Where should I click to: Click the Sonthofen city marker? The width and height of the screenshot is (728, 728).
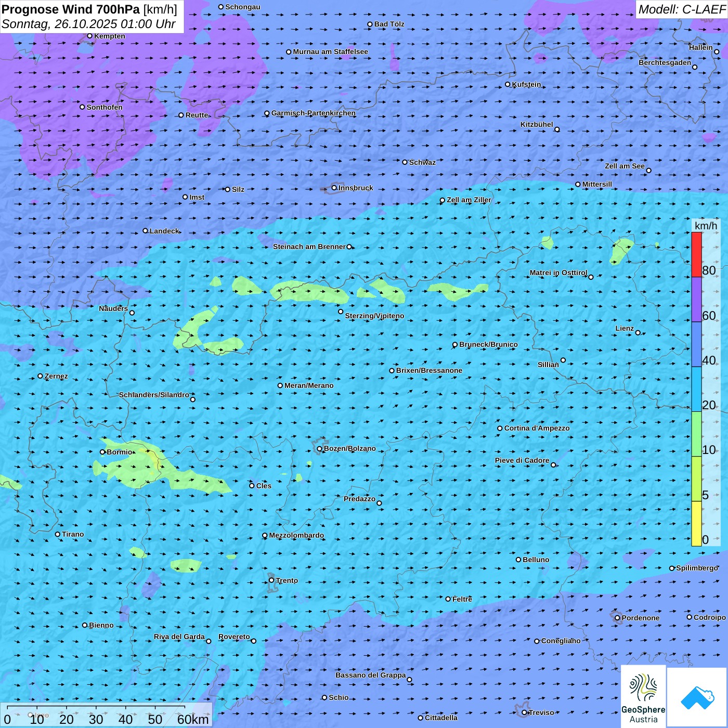pos(82,107)
